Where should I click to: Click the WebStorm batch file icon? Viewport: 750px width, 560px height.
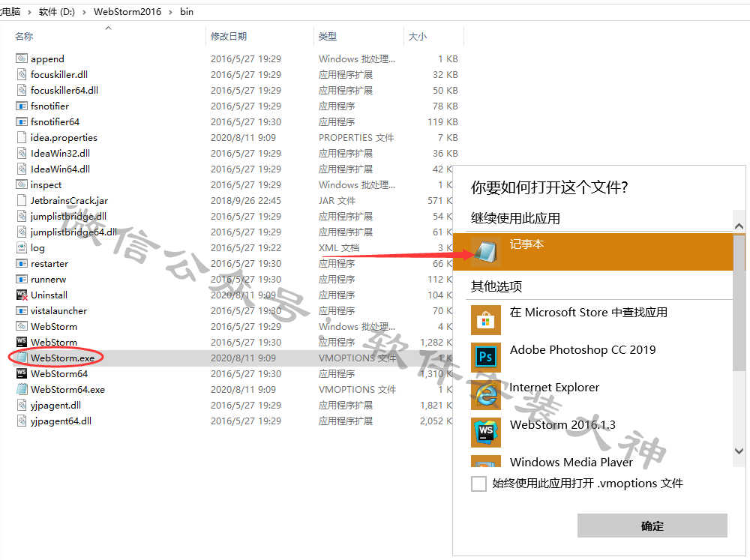tap(22, 327)
